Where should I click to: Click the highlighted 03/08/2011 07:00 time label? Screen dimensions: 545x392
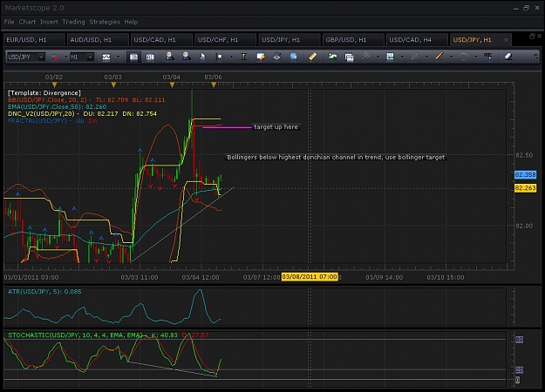[310, 277]
